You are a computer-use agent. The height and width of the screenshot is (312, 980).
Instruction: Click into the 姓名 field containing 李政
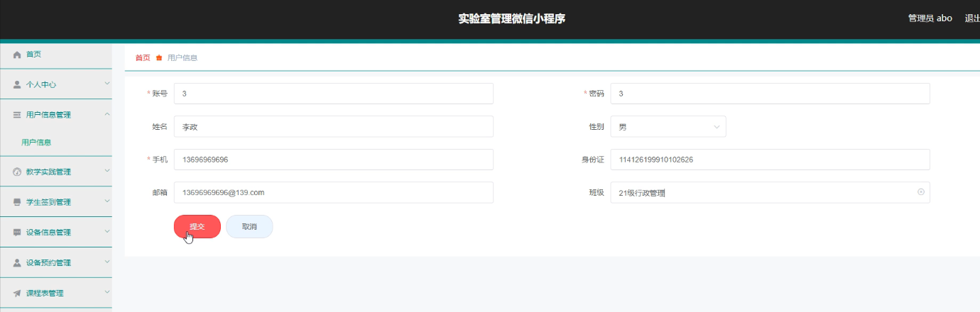coord(333,126)
